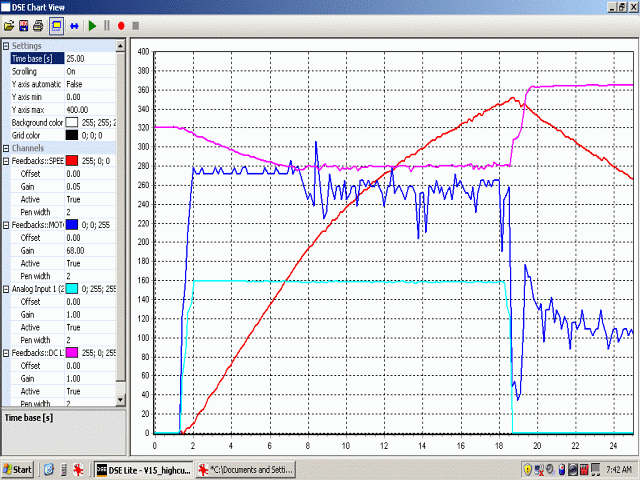640x480 pixels.
Task: Click the print chart icon
Action: pyautogui.click(x=38, y=24)
